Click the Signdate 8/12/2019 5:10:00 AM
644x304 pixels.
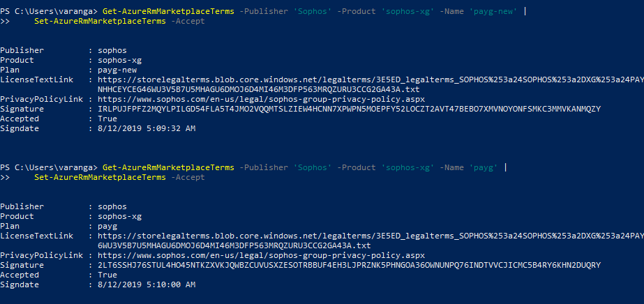coord(147,285)
